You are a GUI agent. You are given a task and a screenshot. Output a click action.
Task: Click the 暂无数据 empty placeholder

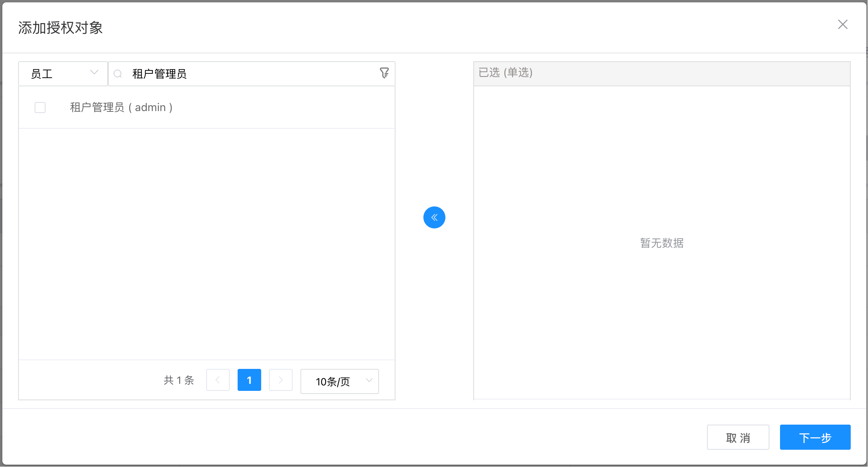point(661,243)
